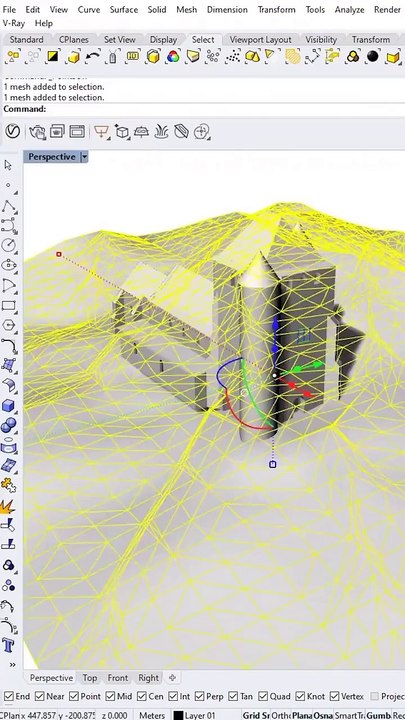
Task: Open the File menu
Action: point(9,10)
